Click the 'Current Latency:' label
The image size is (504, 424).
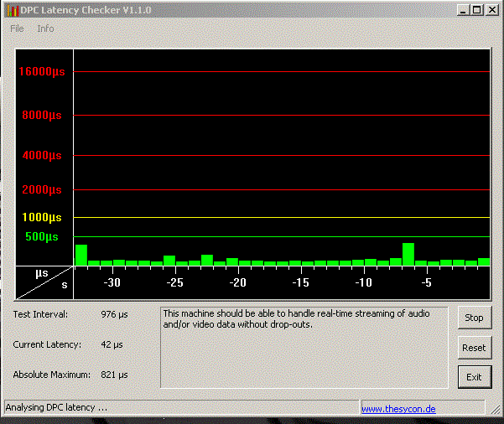(47, 344)
